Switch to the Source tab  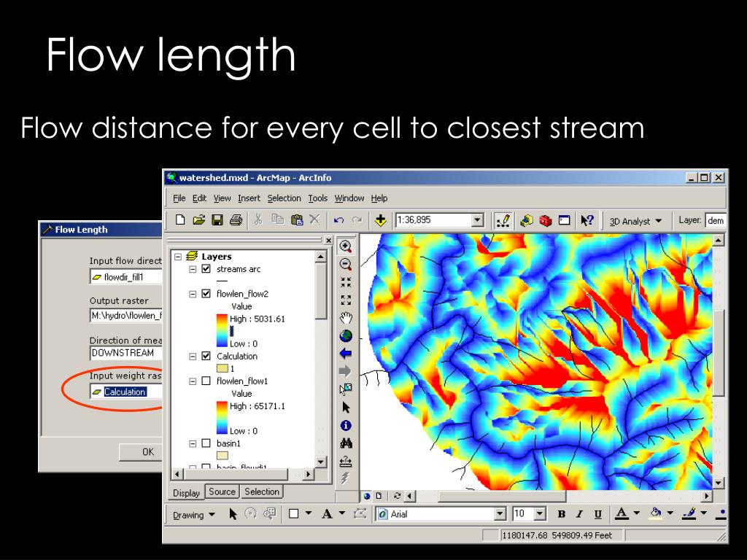[x=222, y=492]
